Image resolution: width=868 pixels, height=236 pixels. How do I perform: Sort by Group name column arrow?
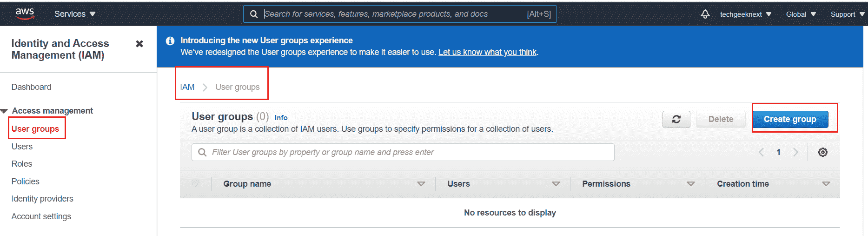tap(421, 184)
